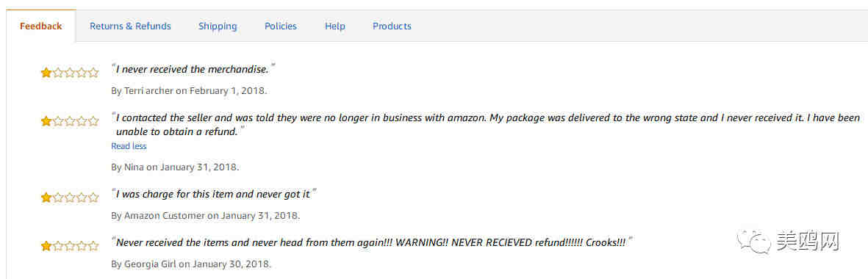This screenshot has width=868, height=279.
Task: Click 'I never received the merchandise' review text
Action: coord(193,70)
